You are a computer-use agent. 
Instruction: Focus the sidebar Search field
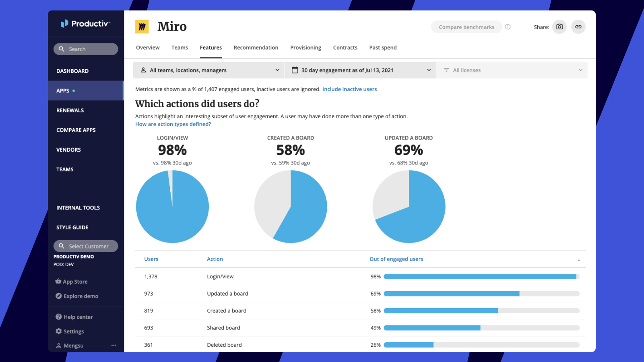pos(86,49)
